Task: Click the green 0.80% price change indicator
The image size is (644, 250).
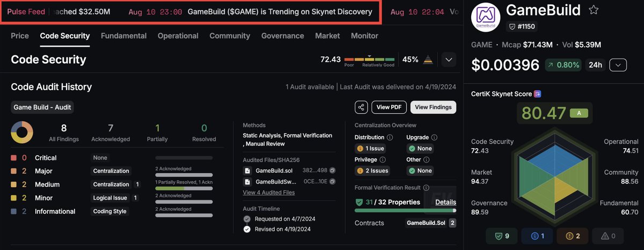Action: tap(563, 65)
